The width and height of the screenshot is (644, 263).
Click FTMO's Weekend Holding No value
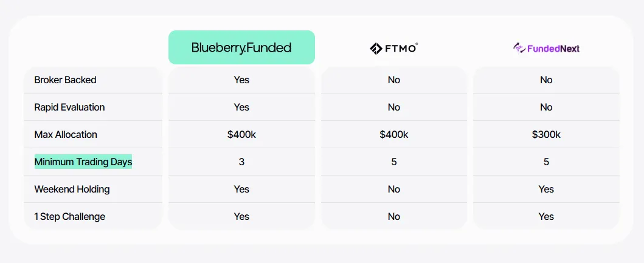pyautogui.click(x=394, y=189)
